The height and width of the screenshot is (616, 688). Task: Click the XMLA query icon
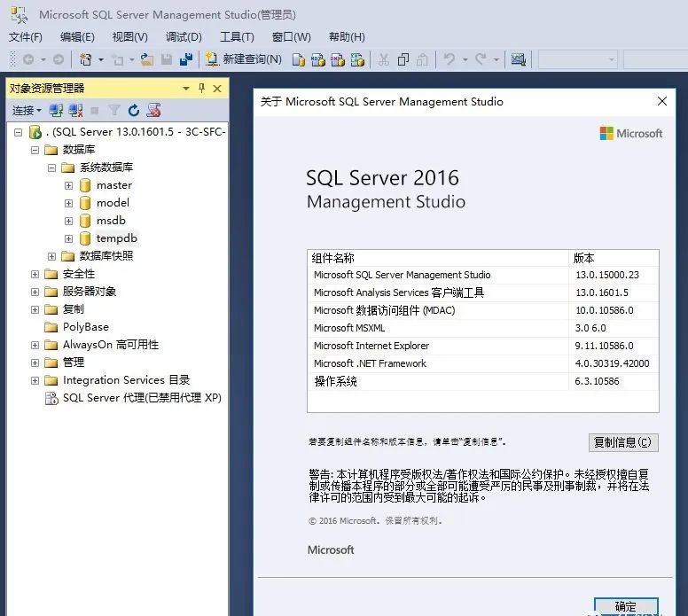point(357,59)
